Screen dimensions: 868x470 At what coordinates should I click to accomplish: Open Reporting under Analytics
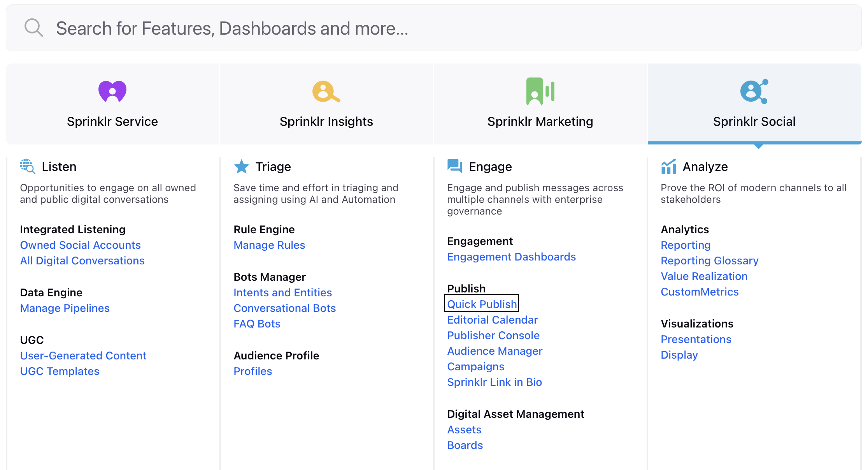[x=686, y=245]
